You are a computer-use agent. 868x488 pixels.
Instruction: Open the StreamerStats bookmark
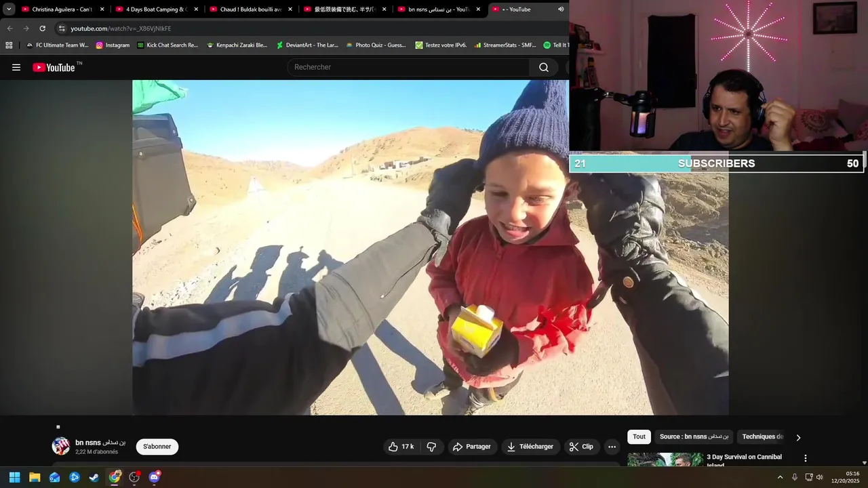pyautogui.click(x=505, y=45)
